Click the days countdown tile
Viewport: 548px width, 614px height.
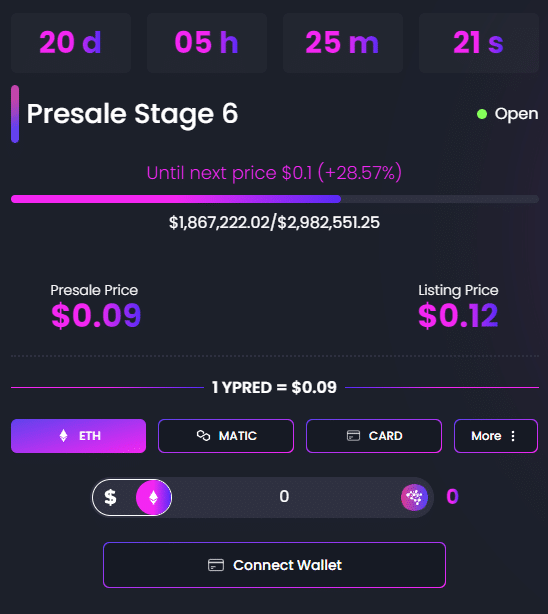(x=71, y=43)
